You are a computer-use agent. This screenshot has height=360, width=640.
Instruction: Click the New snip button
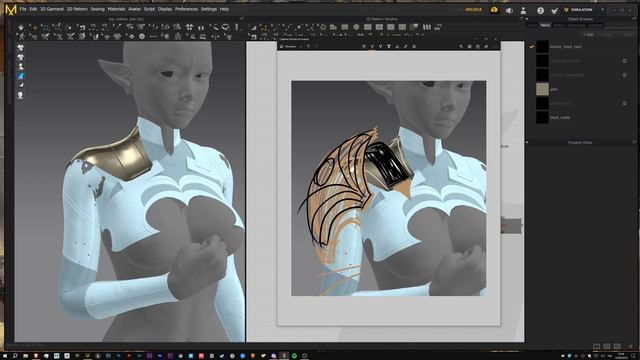tap(289, 47)
